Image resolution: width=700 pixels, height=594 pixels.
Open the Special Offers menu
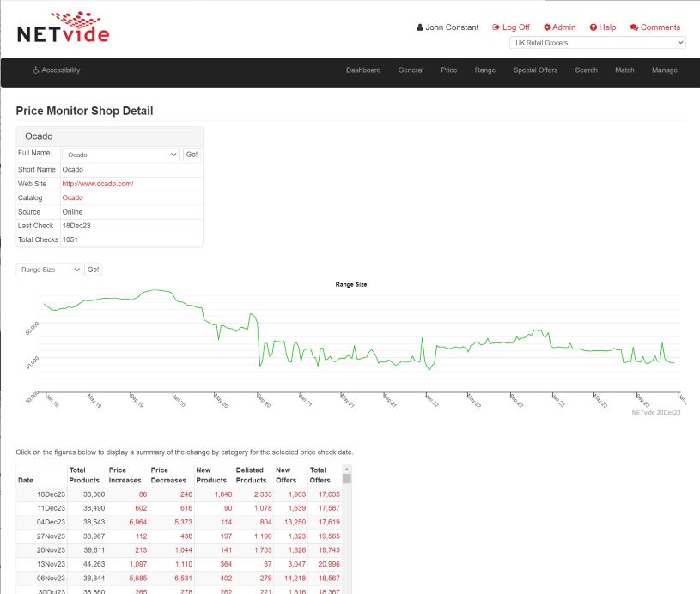pos(535,70)
